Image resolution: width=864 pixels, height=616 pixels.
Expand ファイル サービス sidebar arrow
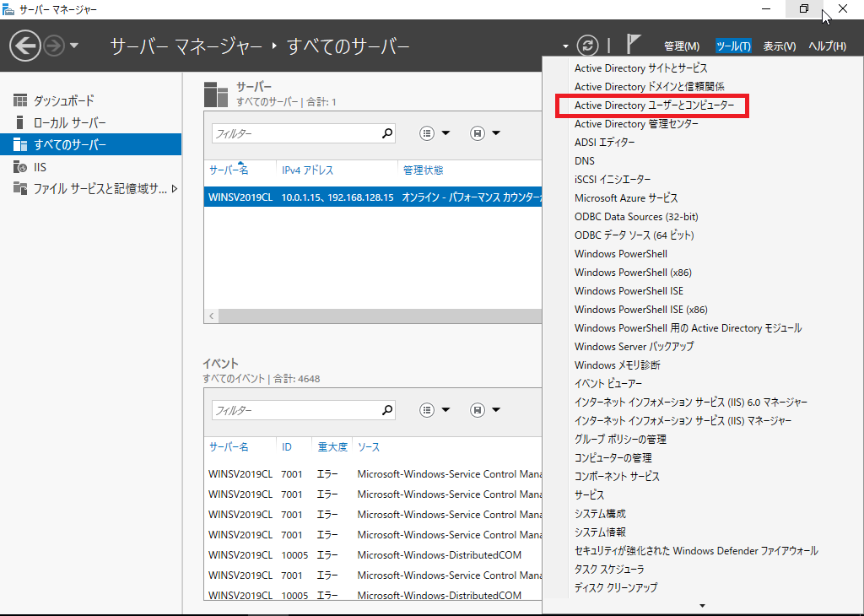point(175,189)
